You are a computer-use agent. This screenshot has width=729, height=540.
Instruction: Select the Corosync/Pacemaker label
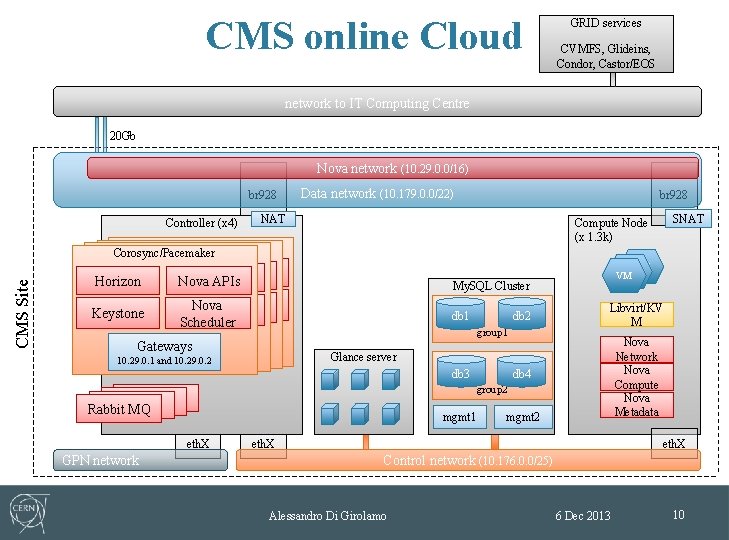point(164,253)
